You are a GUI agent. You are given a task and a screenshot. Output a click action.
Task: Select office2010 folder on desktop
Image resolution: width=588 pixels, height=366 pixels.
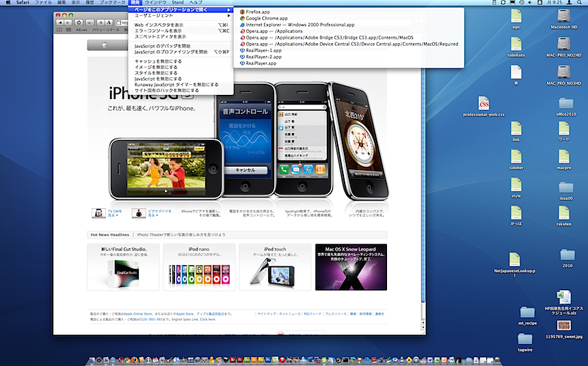566,107
